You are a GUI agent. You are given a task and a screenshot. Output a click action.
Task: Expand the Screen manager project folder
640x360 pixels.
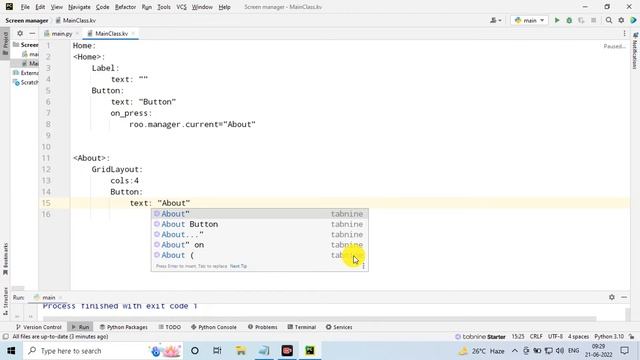pyautogui.click(x=25, y=44)
